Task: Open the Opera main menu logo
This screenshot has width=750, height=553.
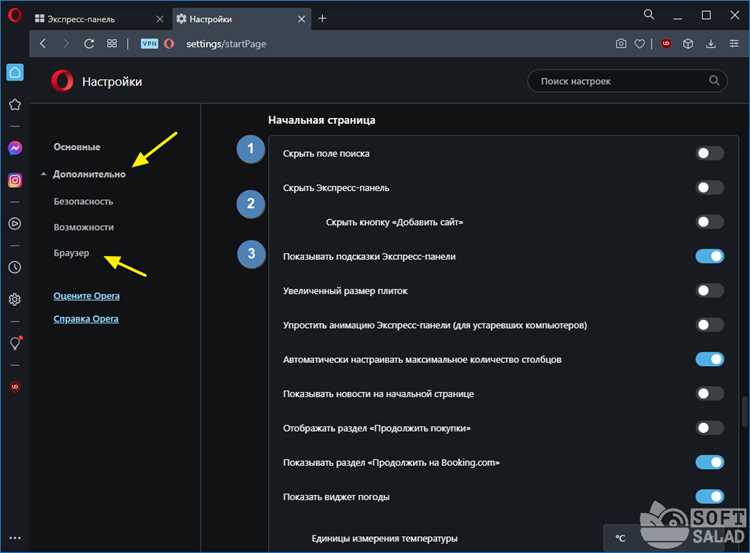Action: pyautogui.click(x=14, y=15)
